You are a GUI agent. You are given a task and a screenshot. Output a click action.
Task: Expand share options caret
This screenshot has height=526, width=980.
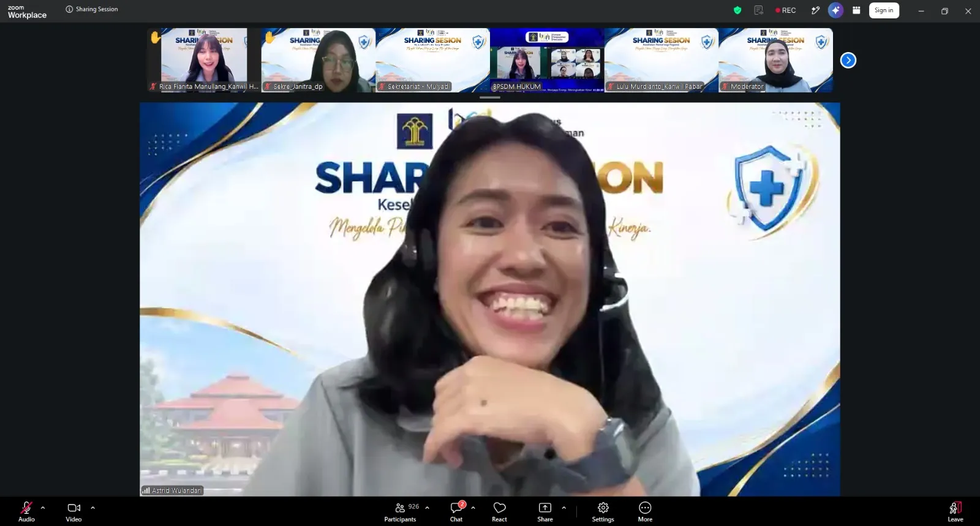(x=563, y=508)
